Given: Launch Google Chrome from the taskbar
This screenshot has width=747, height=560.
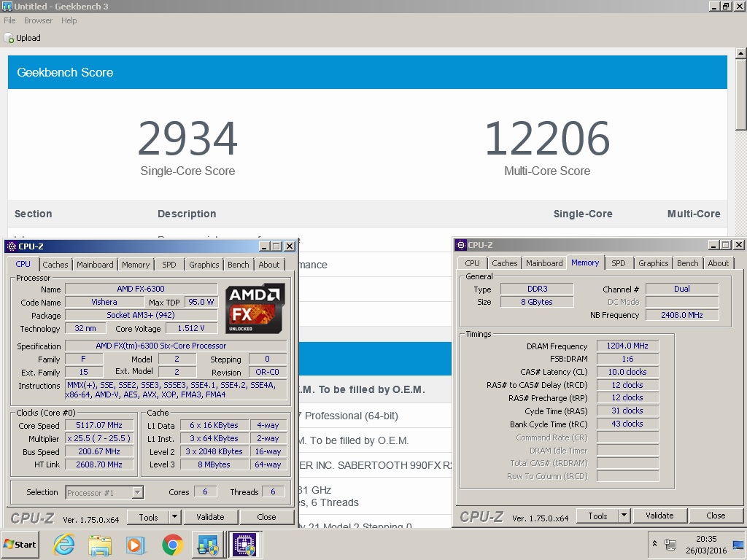Looking at the screenshot, I should click(172, 544).
